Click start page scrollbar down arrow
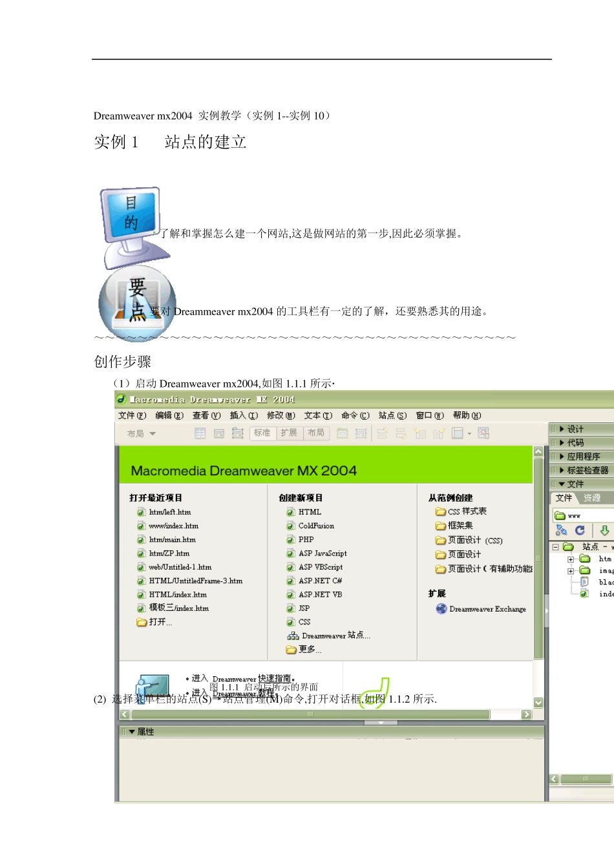This screenshot has height=868, width=614. pyautogui.click(x=538, y=703)
